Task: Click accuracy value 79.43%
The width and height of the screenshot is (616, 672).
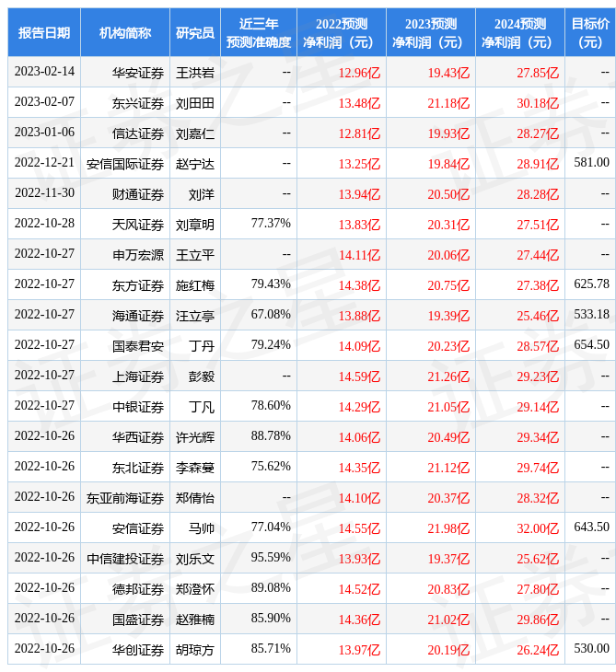Action: pos(271,284)
